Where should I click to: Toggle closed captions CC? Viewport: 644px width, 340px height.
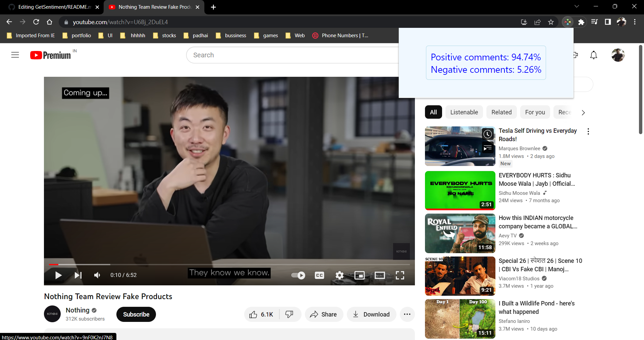(x=319, y=275)
